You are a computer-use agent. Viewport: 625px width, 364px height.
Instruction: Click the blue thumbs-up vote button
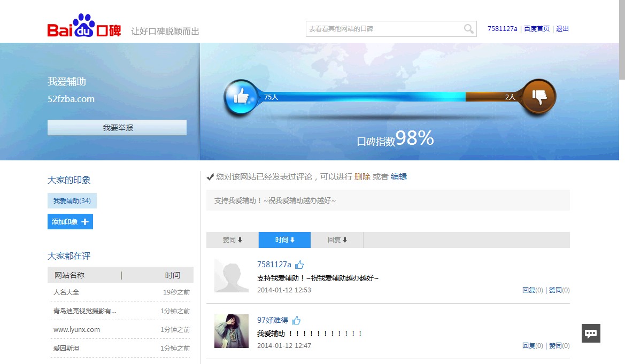pos(241,97)
